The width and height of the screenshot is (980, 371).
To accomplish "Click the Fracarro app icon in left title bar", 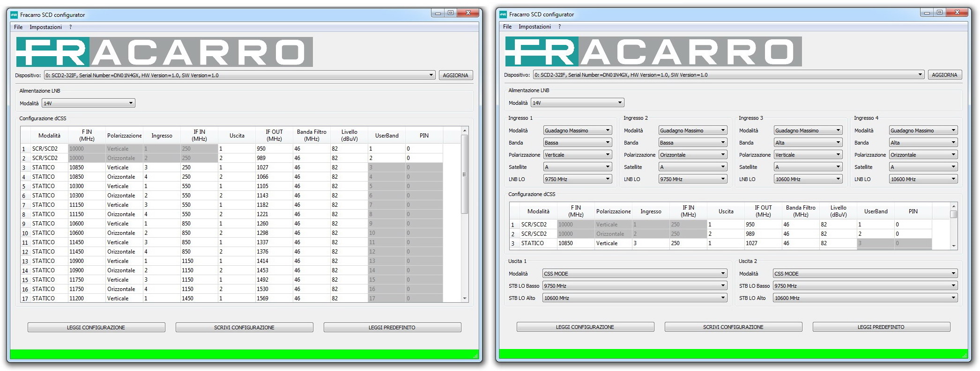I will (x=14, y=15).
